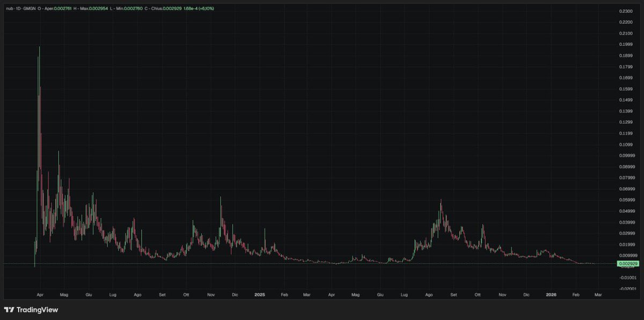Click the 0.1999 price axis label
The image size is (644, 320).
[x=625, y=44]
